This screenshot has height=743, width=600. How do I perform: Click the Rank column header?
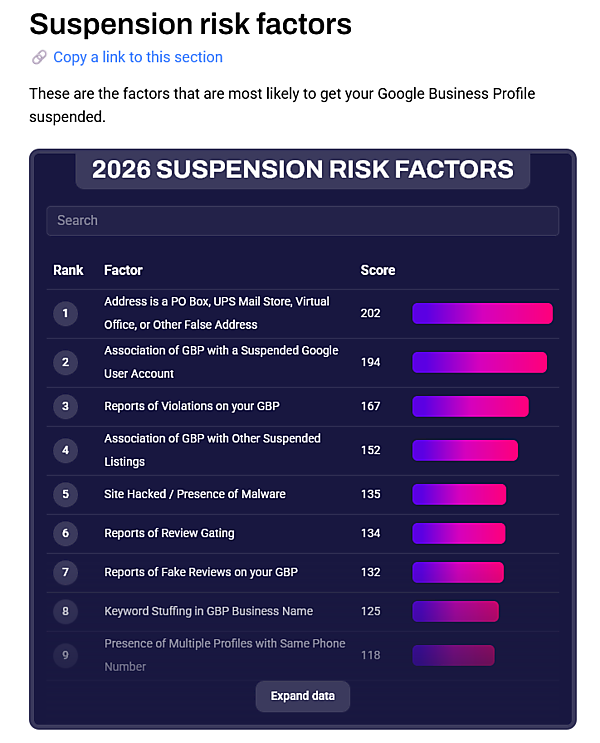(68, 270)
